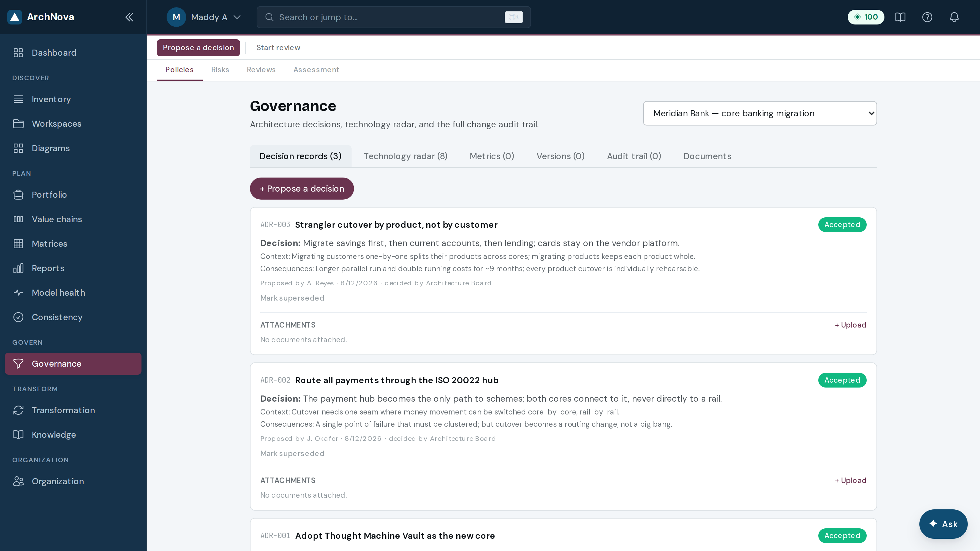This screenshot has height=551, width=980.
Task: Click the + Propose a decision pill button
Action: [302, 189]
